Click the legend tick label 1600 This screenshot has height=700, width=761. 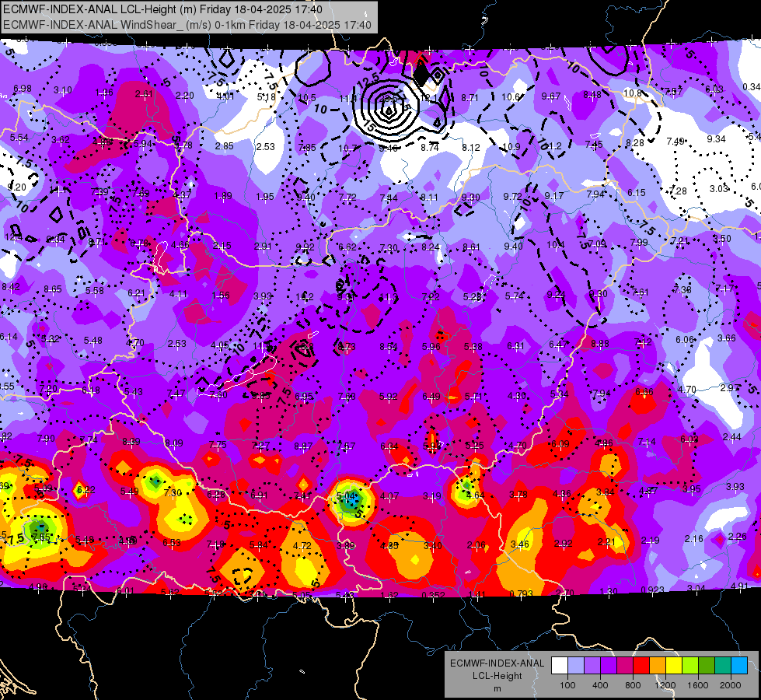(697, 685)
